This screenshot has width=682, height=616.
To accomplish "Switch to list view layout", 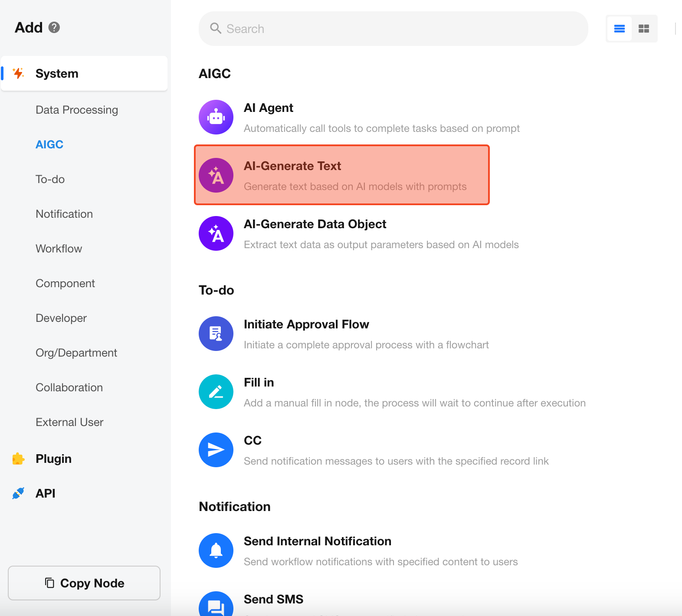I will [619, 29].
